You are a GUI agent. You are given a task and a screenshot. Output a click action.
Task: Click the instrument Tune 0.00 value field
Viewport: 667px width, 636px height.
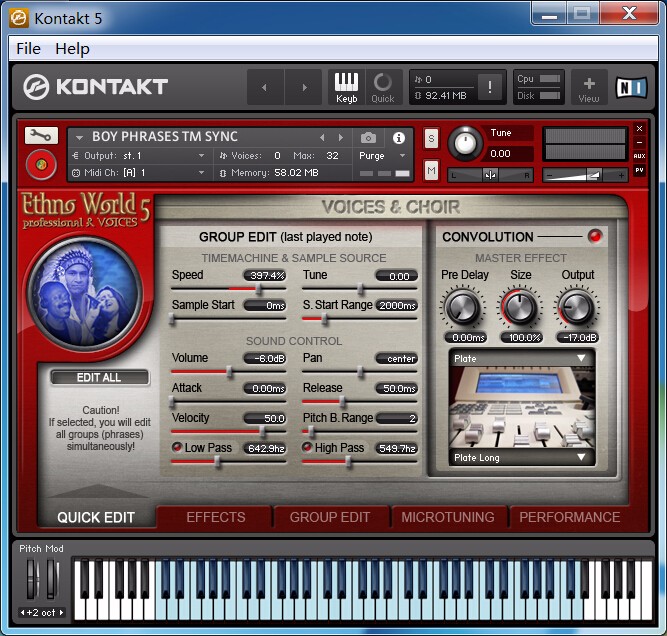pyautogui.click(x=507, y=154)
